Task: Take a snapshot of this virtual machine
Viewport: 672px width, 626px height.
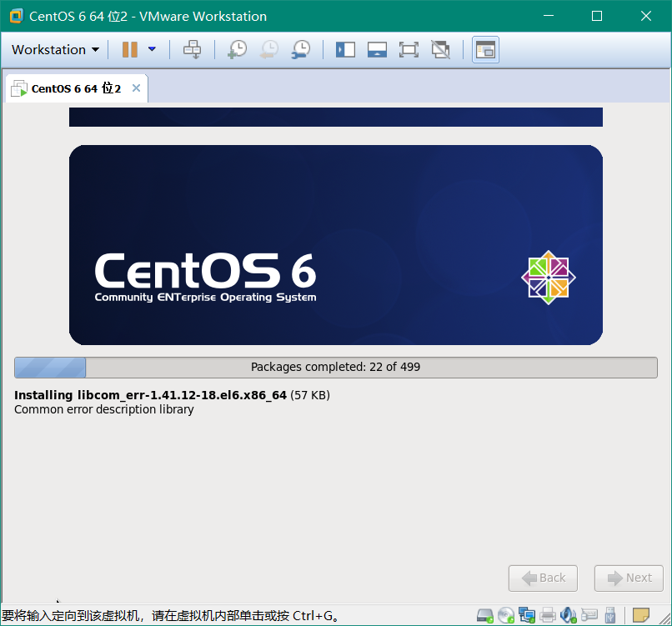Action: click(237, 50)
